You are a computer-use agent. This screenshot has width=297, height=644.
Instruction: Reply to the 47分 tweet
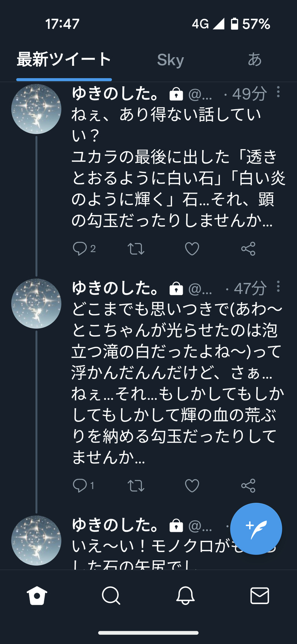point(80,485)
